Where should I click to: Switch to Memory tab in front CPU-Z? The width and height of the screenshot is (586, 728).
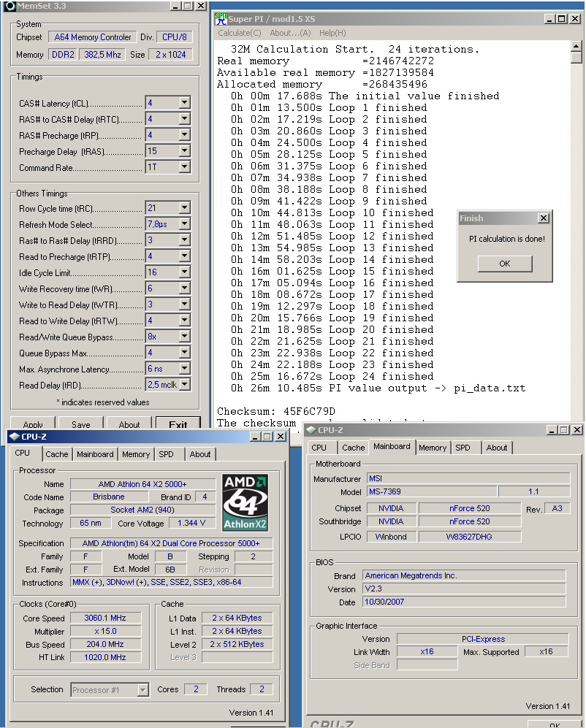(x=136, y=454)
